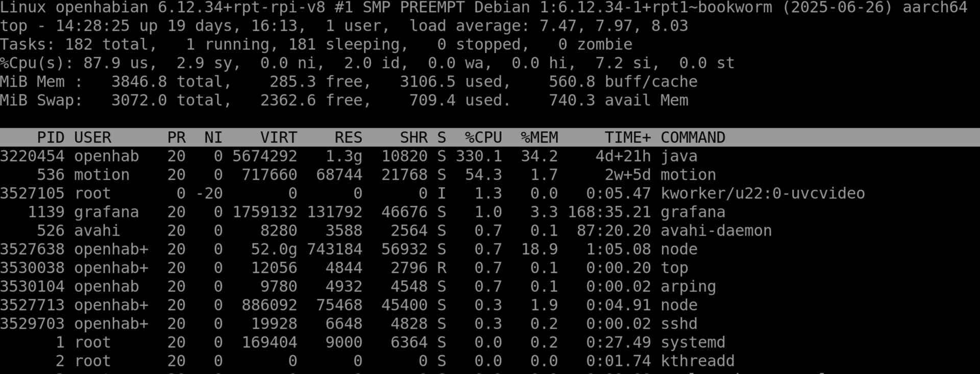Screen dimensions: 980x374
Task: Click the RES column header
Action: (348, 137)
